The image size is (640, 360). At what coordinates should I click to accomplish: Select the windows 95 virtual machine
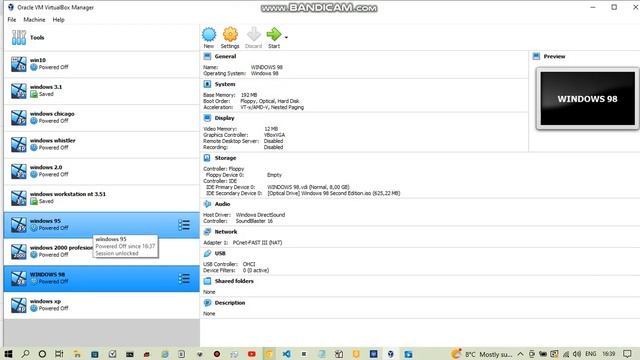click(x=101, y=225)
